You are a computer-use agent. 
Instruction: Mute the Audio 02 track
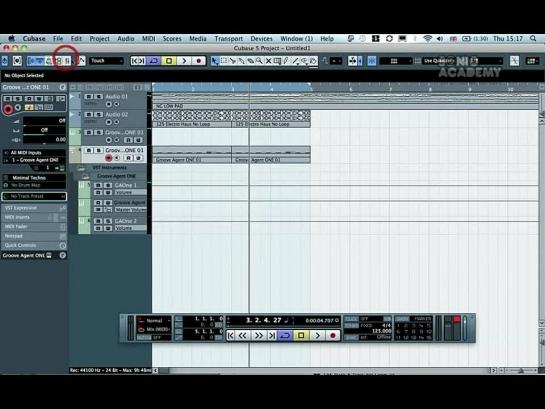pyautogui.click(x=89, y=114)
